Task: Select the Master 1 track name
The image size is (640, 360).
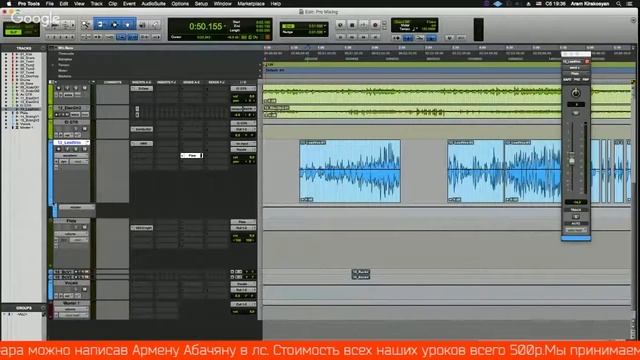Action: point(71,303)
